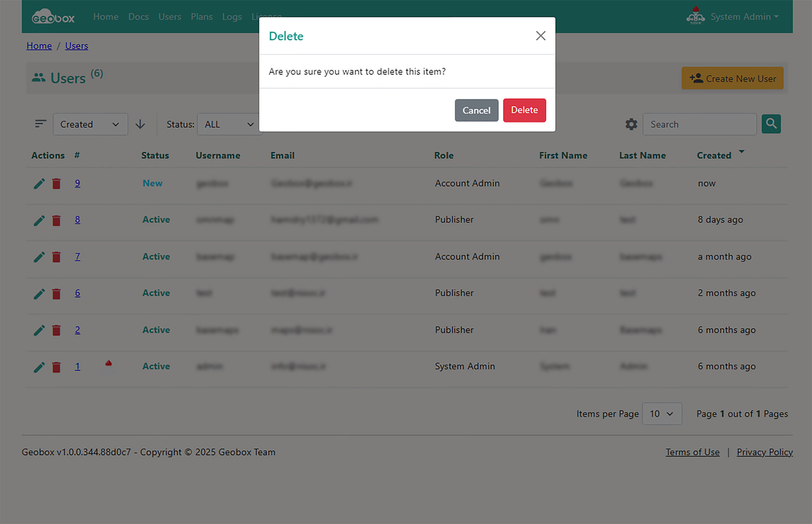This screenshot has width=812, height=524.
Task: Open the Privacy Policy link
Action: point(764,452)
